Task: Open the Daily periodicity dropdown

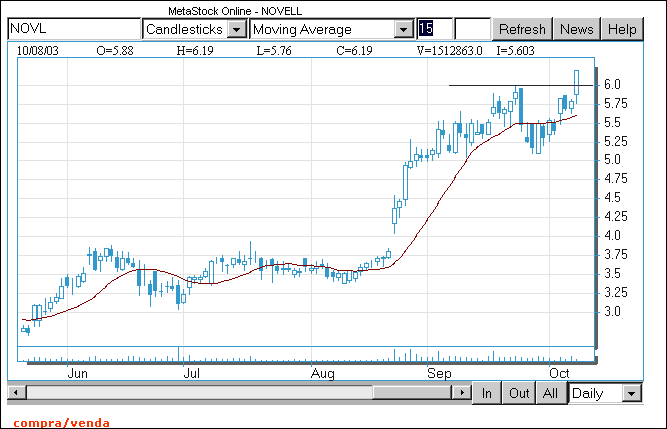Action: (632, 393)
